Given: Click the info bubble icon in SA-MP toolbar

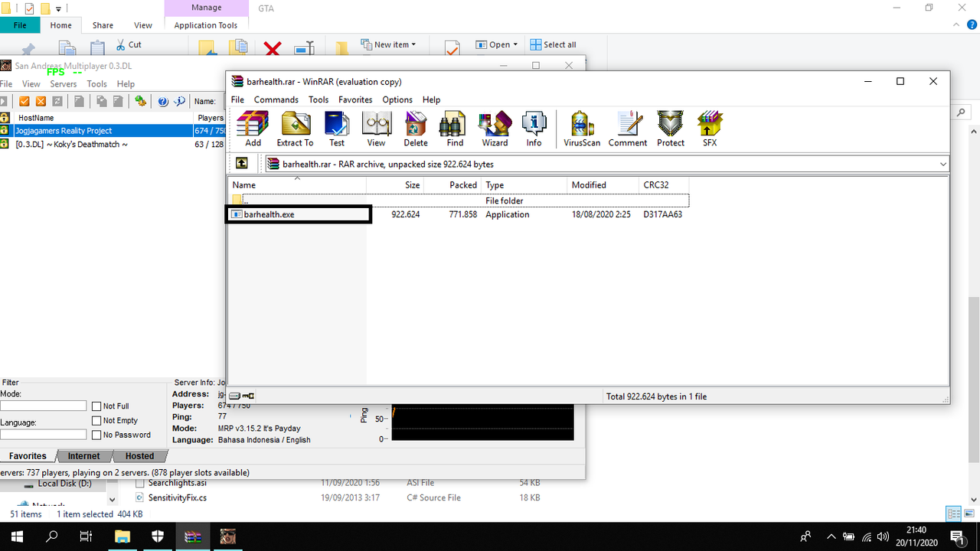Looking at the screenshot, I should click(180, 101).
